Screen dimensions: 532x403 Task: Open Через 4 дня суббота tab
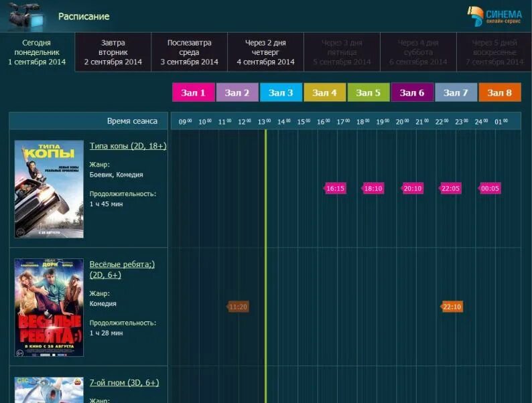418,52
